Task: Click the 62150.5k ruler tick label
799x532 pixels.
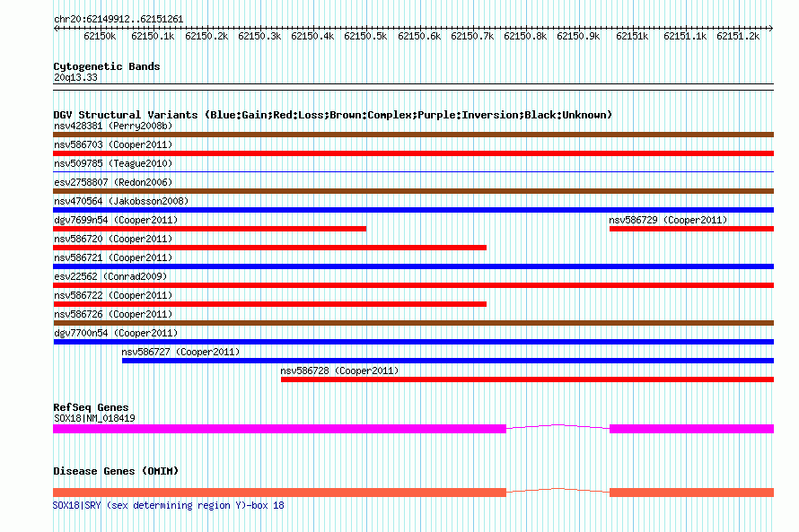Action: point(365,36)
